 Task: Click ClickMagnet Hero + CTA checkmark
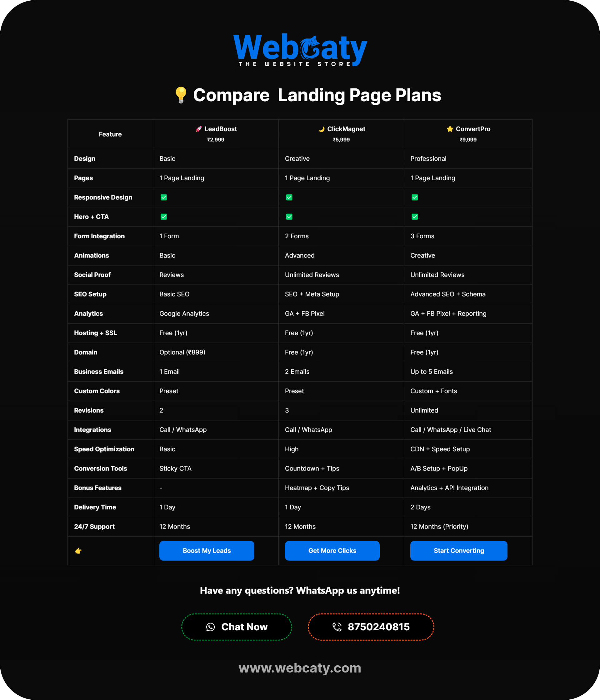289,216
